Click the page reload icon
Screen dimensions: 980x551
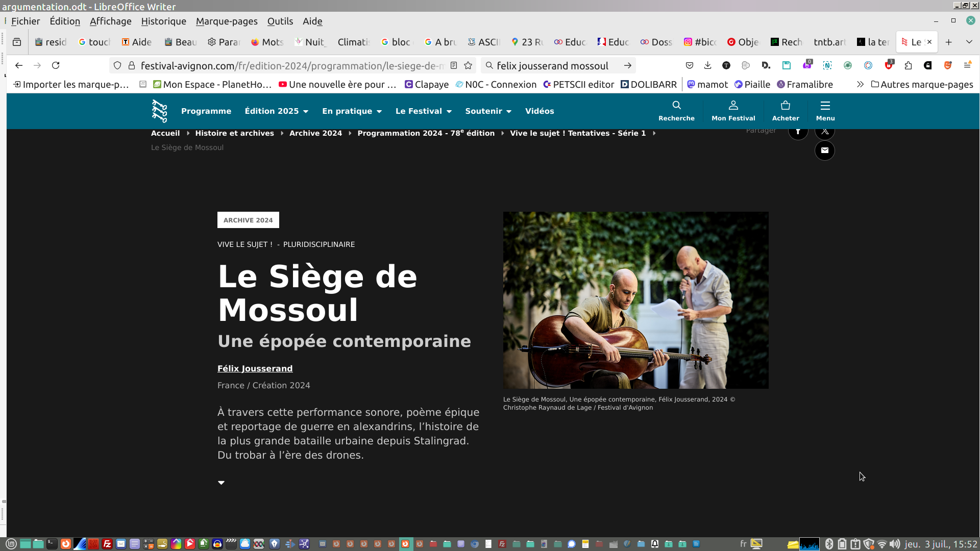coord(56,65)
